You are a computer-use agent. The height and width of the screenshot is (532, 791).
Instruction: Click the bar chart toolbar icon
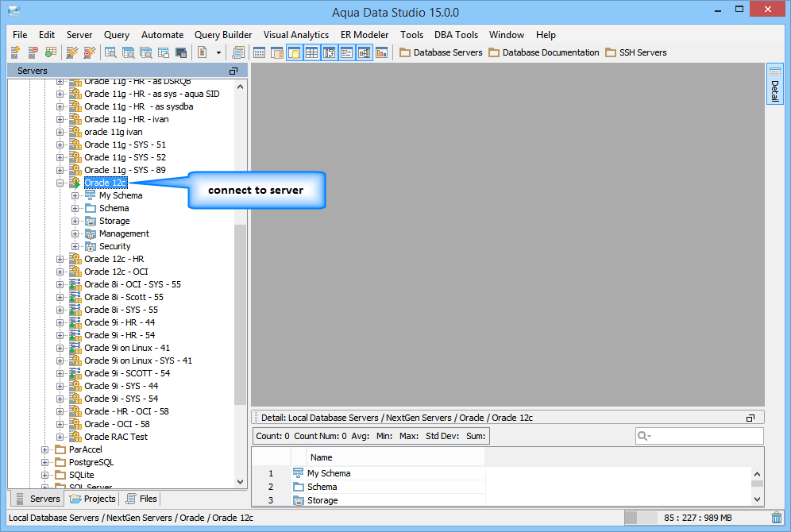(382, 52)
